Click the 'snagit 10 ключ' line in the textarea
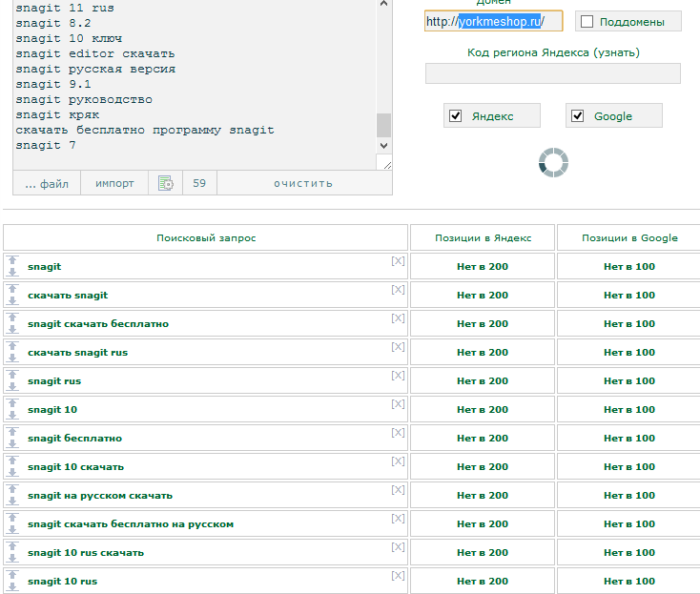Viewport: 700px width, 594px height. [x=69, y=38]
